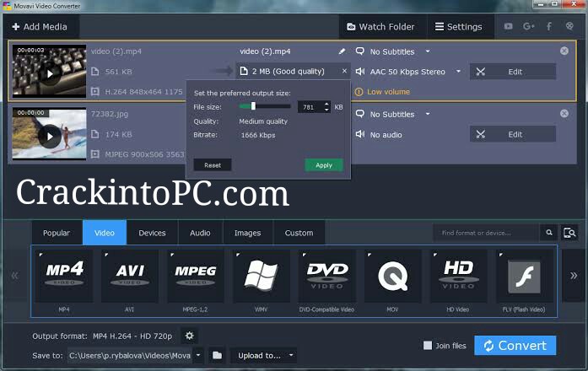Image resolution: width=588 pixels, height=371 pixels.
Task: Apply the preferred output size
Action: pos(324,165)
